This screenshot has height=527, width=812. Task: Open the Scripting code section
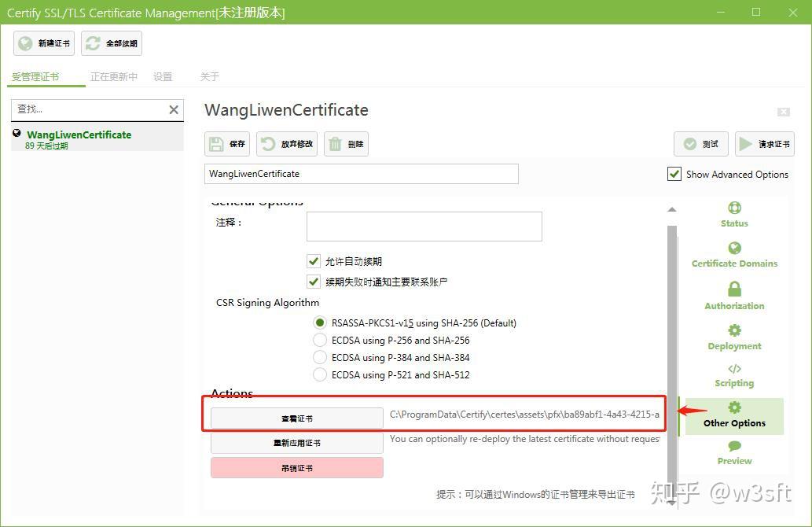coord(734,376)
